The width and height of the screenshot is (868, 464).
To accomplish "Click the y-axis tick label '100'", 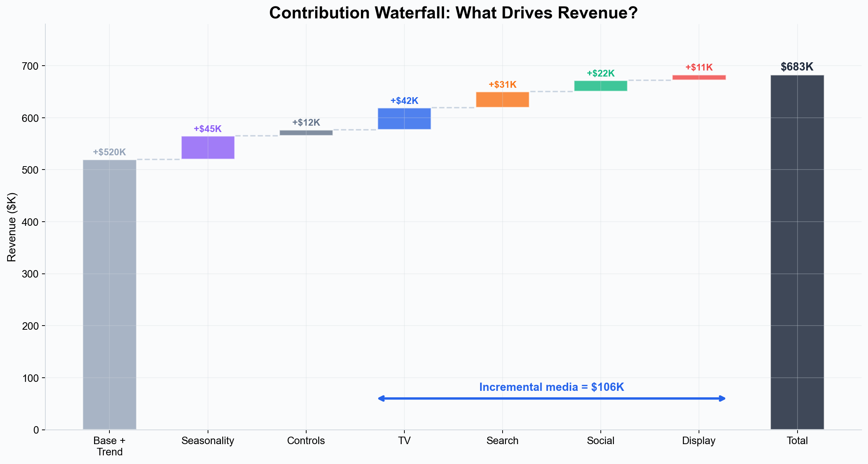I will coord(30,378).
